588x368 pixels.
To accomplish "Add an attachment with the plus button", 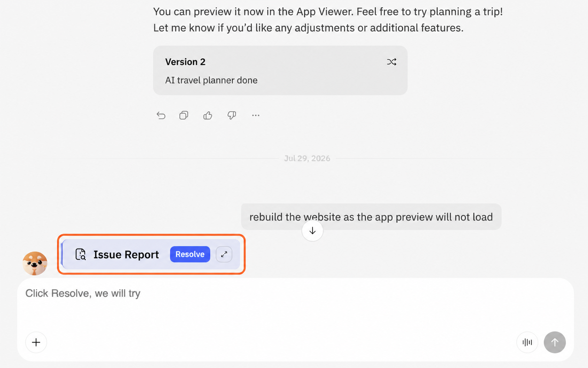I will click(x=36, y=342).
